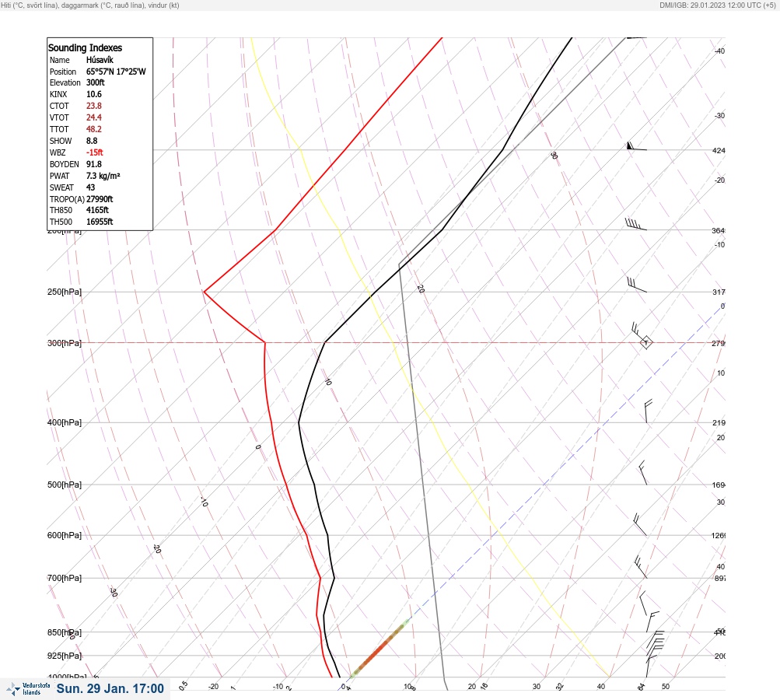The width and height of the screenshot is (780, 700).
Task: Click the 925[hPa] pressure label
Action: tap(65, 656)
